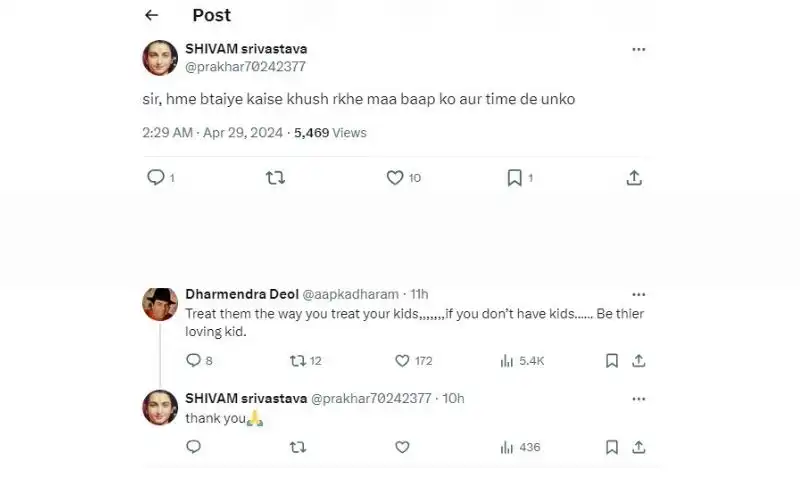Viewport: 800px width, 500px height.
Task: Repost Dharmendra Deol's reply with 12 reposts
Action: [x=298, y=361]
